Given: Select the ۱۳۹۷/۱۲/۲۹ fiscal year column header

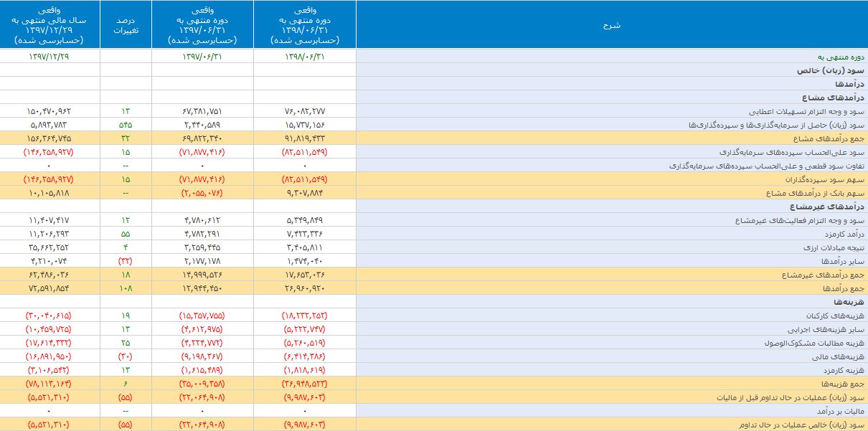Looking at the screenshot, I should (50, 25).
